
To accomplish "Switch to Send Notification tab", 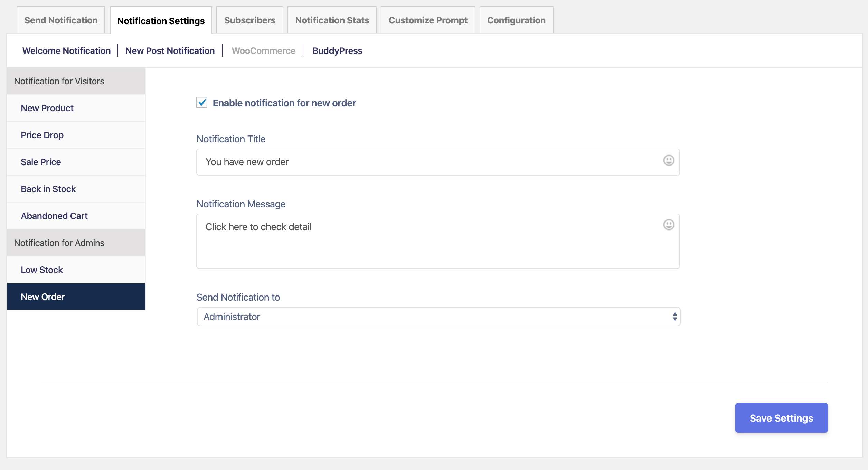I will 61,20.
